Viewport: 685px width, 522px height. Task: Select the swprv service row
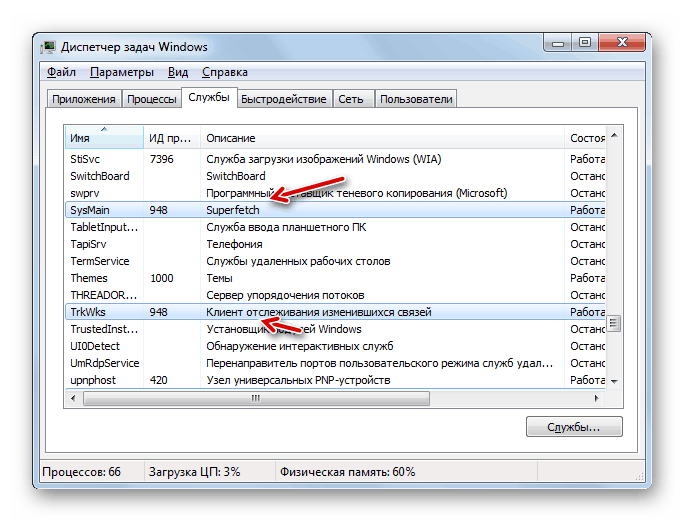[x=335, y=193]
